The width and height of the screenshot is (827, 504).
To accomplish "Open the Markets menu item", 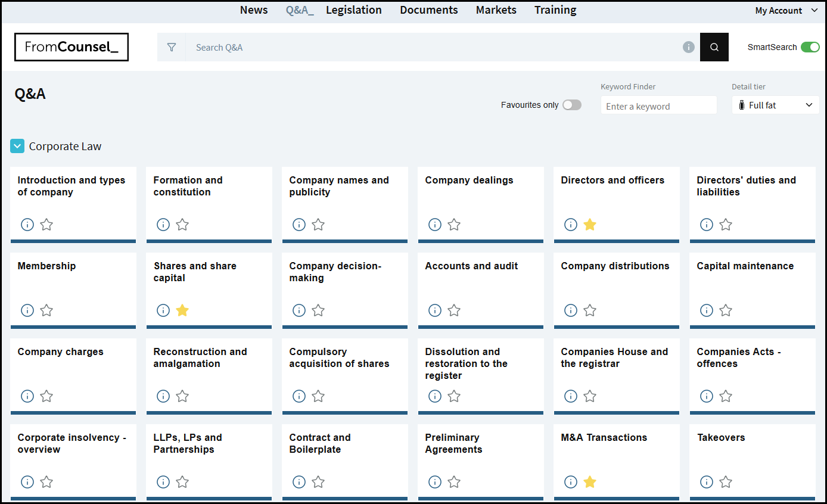I will click(496, 10).
